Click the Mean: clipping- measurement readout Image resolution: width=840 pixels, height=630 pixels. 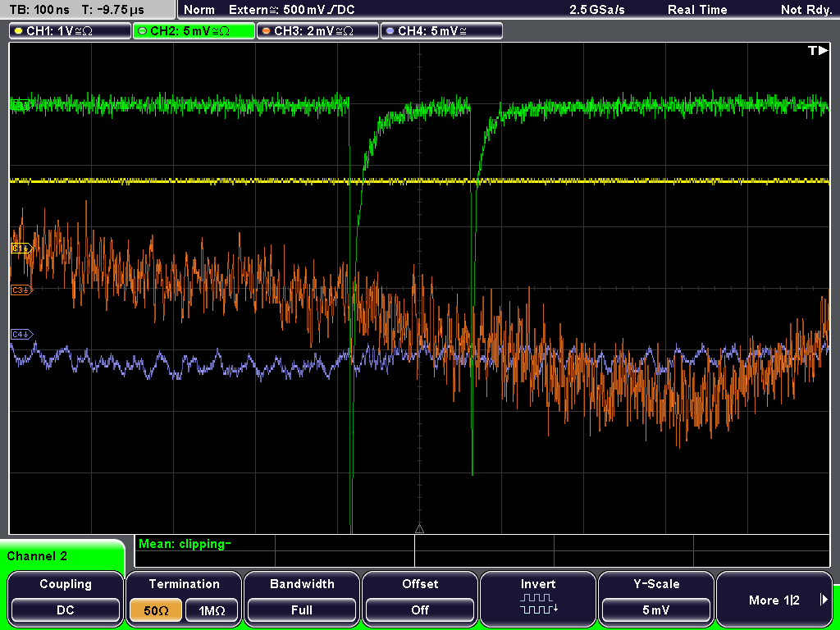pyautogui.click(x=185, y=544)
